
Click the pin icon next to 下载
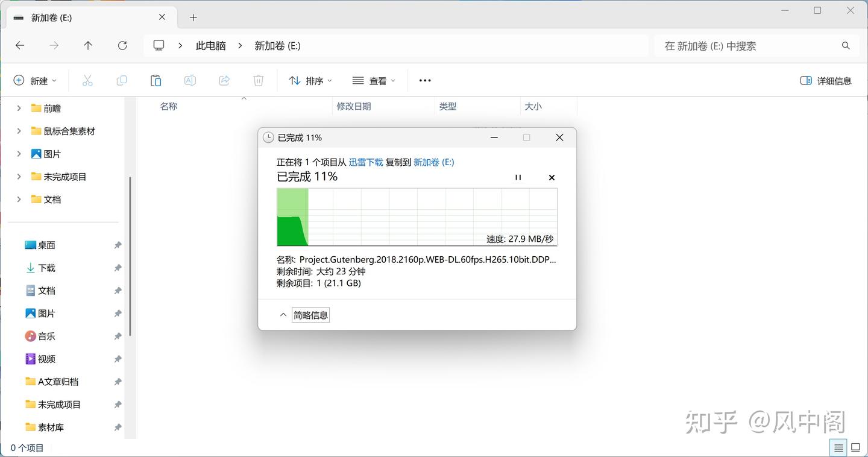click(x=118, y=268)
